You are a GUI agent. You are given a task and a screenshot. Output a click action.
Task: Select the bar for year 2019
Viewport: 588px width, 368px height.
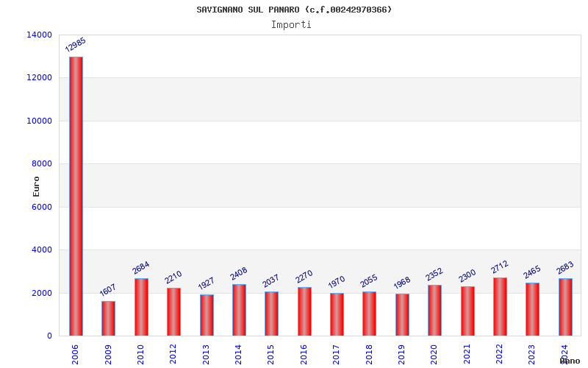point(402,315)
